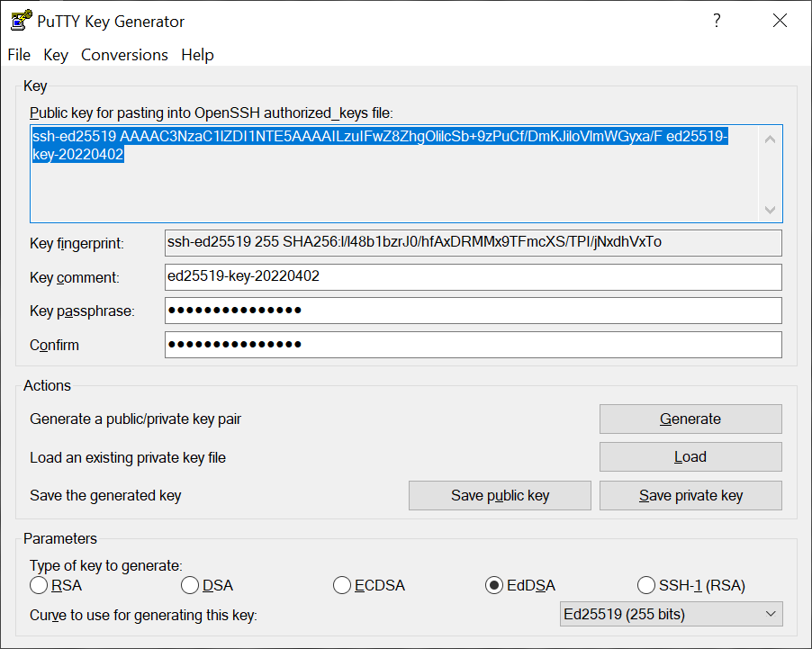
Task: Open the File menu
Action: pyautogui.click(x=18, y=55)
